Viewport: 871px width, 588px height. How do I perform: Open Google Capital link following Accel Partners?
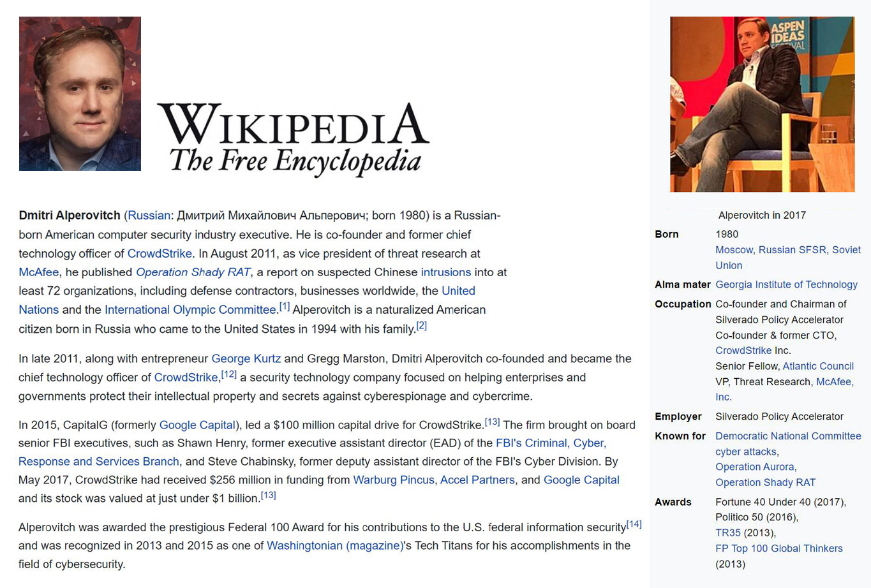pos(581,480)
